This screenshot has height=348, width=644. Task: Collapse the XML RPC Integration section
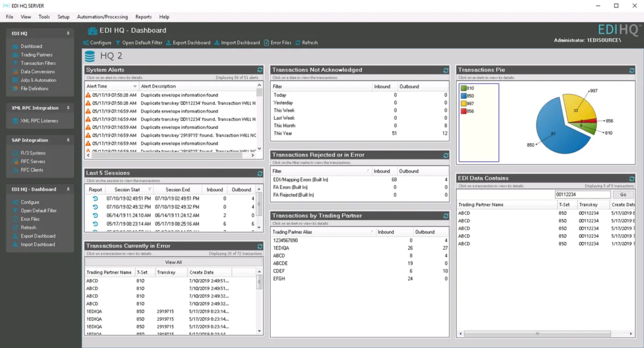click(x=68, y=108)
